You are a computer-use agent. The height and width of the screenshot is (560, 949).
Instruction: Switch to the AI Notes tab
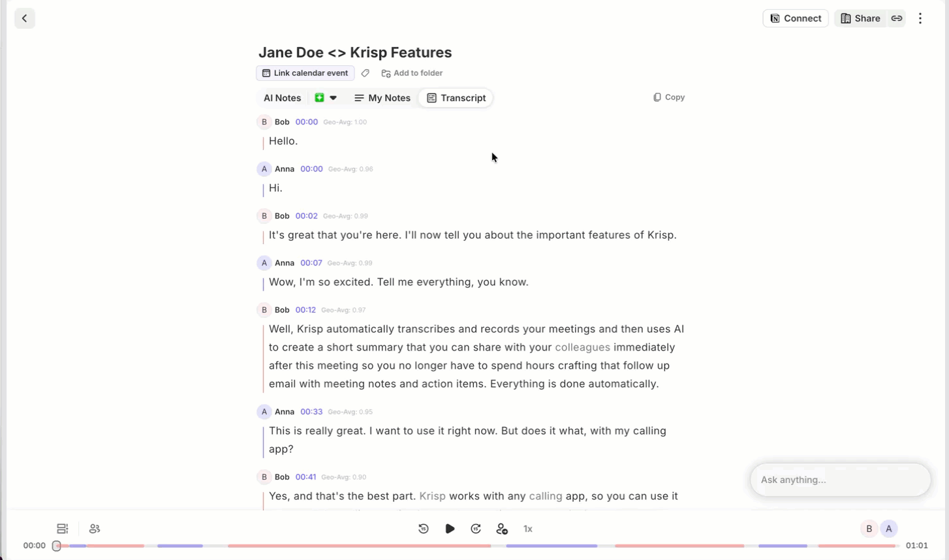point(282,98)
